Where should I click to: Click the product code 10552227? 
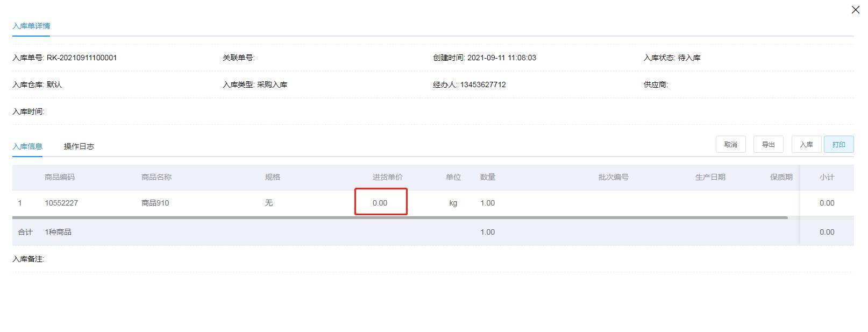tap(61, 203)
